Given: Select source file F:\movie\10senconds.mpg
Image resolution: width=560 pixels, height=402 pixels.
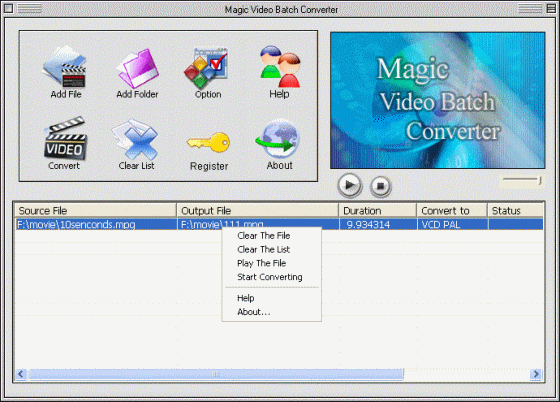Looking at the screenshot, I should coord(76,225).
